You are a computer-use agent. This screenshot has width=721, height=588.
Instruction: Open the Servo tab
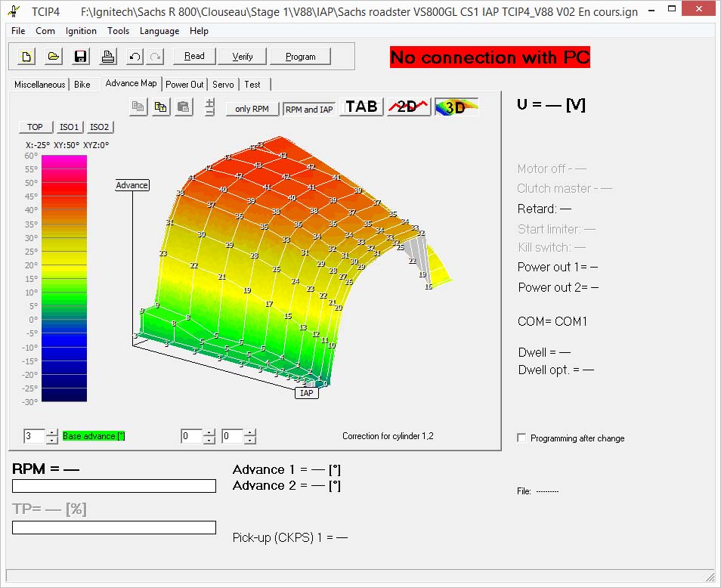point(223,85)
